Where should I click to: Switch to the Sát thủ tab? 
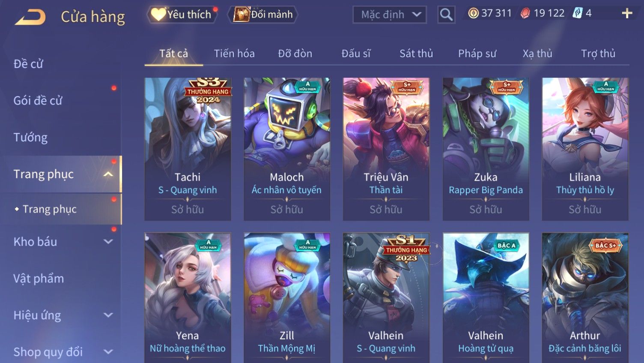[x=416, y=54]
